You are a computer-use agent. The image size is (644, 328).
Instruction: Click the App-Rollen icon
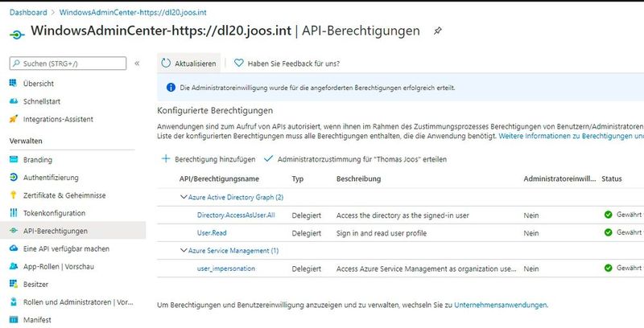click(14, 266)
